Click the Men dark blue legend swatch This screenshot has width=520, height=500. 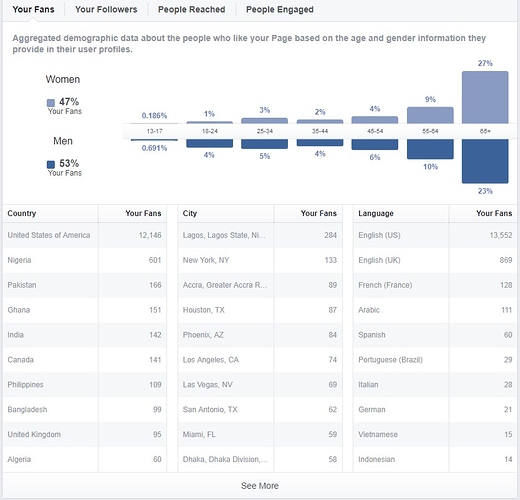[x=51, y=164]
